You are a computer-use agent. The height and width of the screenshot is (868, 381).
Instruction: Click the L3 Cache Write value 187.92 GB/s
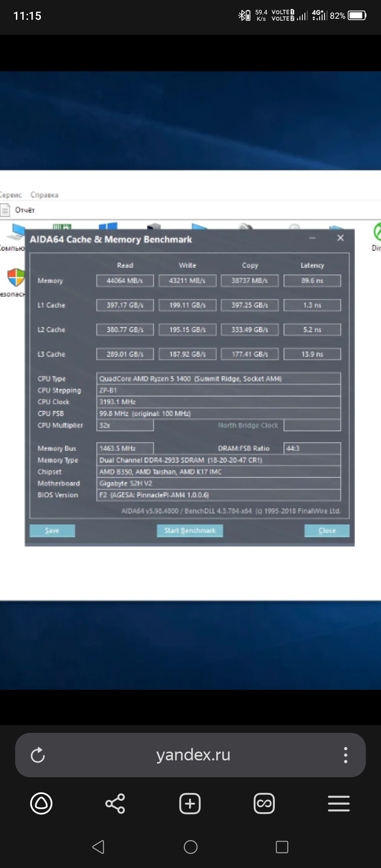(x=187, y=354)
